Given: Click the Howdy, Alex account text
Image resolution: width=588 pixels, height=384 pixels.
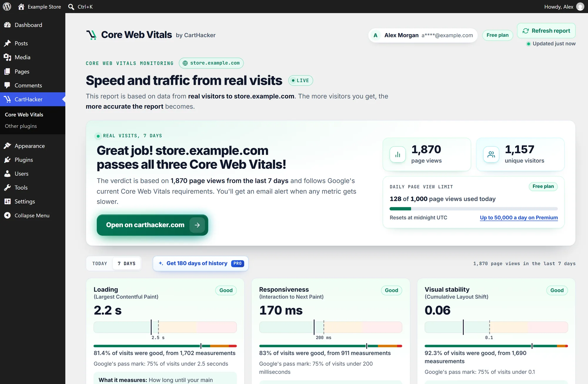Looking at the screenshot, I should pyautogui.click(x=559, y=6).
